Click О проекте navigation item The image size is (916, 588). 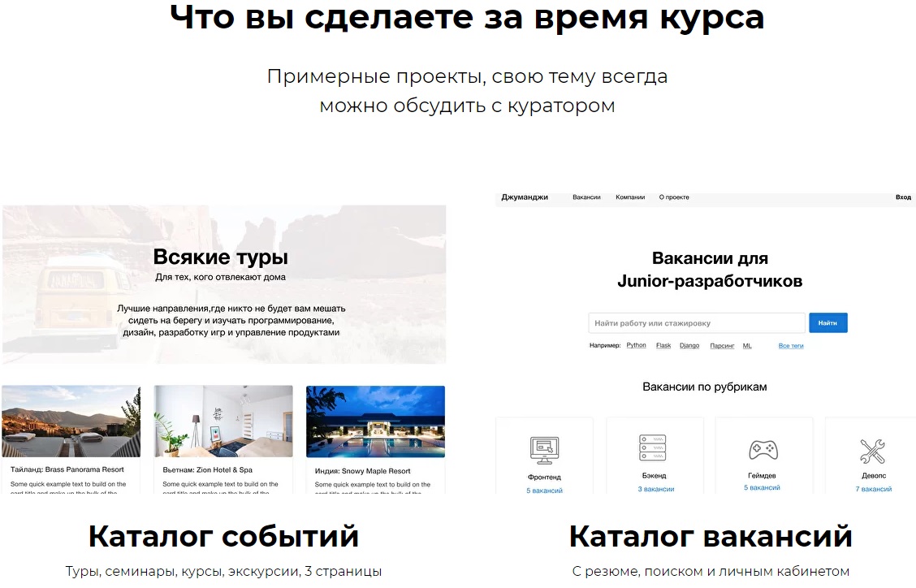675,197
